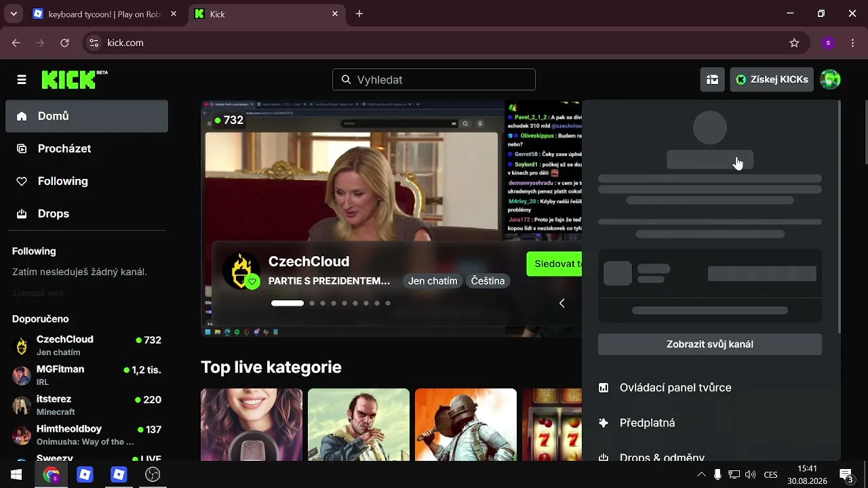Open the taskbar clock and date

point(807,474)
